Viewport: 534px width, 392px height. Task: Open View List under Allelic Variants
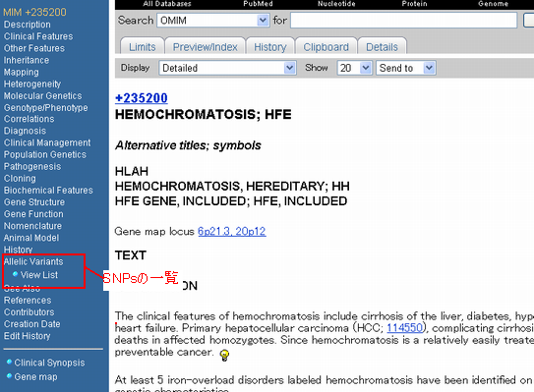[38, 275]
